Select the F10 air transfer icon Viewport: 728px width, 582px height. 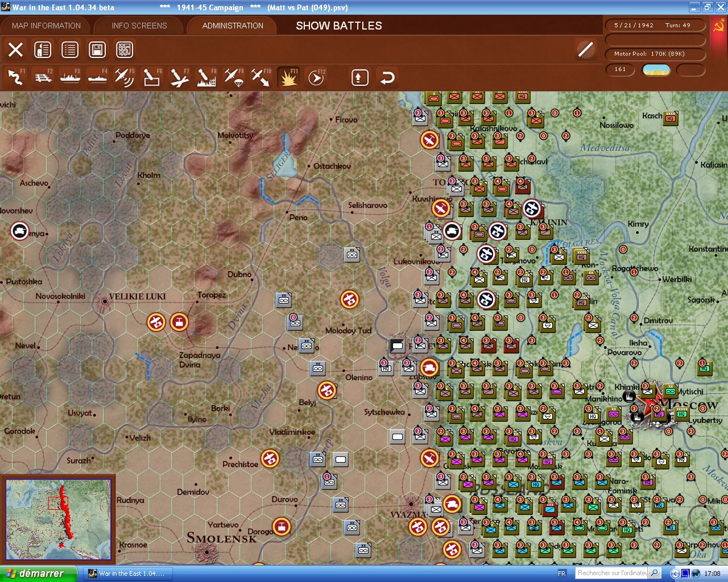(261, 77)
